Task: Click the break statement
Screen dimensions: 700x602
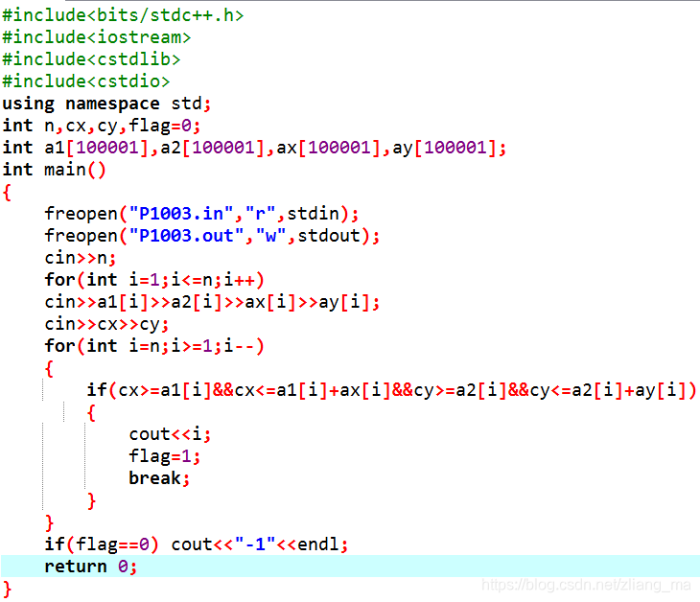Action: (159, 478)
